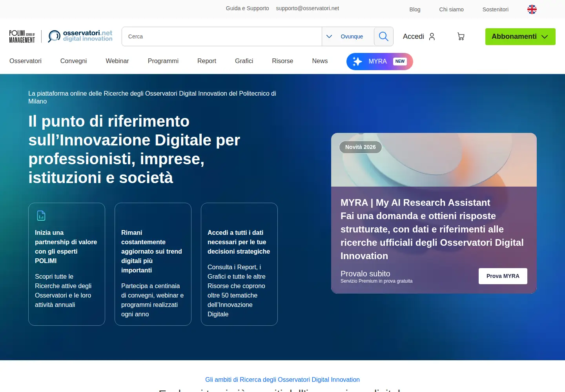This screenshot has height=392, width=565.
Task: Select Risorse in the navigation bar
Action: point(282,61)
